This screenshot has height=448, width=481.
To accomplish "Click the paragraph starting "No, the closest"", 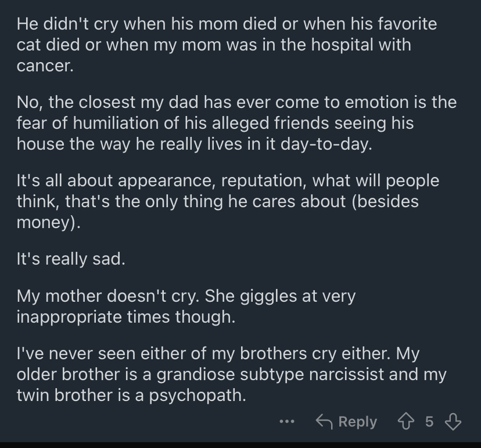I will [x=236, y=123].
